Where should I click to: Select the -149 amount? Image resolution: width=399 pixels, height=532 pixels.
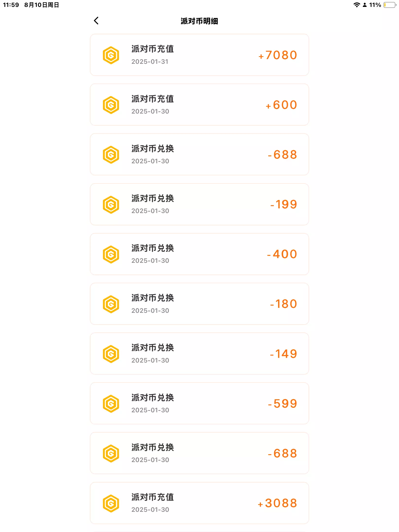(x=283, y=354)
